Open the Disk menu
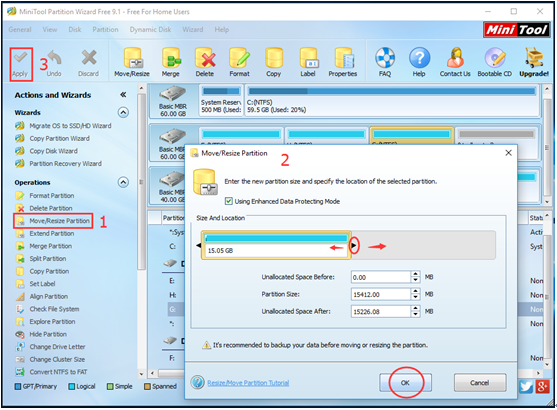Image resolution: width=557 pixels, height=410 pixels. coord(75,29)
